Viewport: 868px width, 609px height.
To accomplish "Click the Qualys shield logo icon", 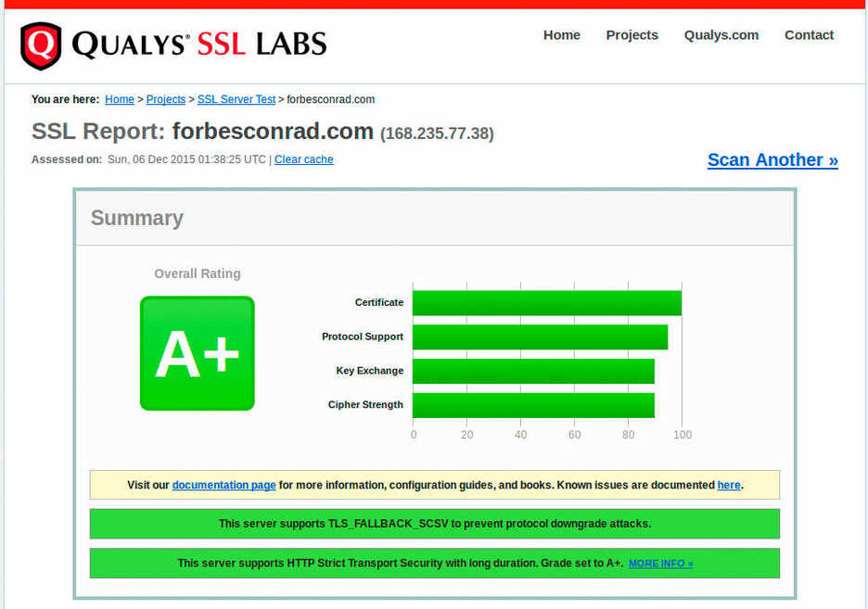I will coord(41,46).
